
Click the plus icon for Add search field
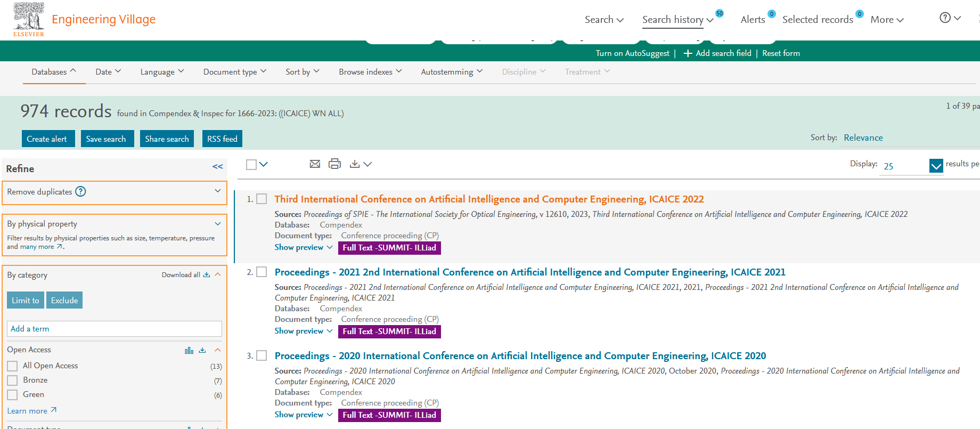[688, 53]
